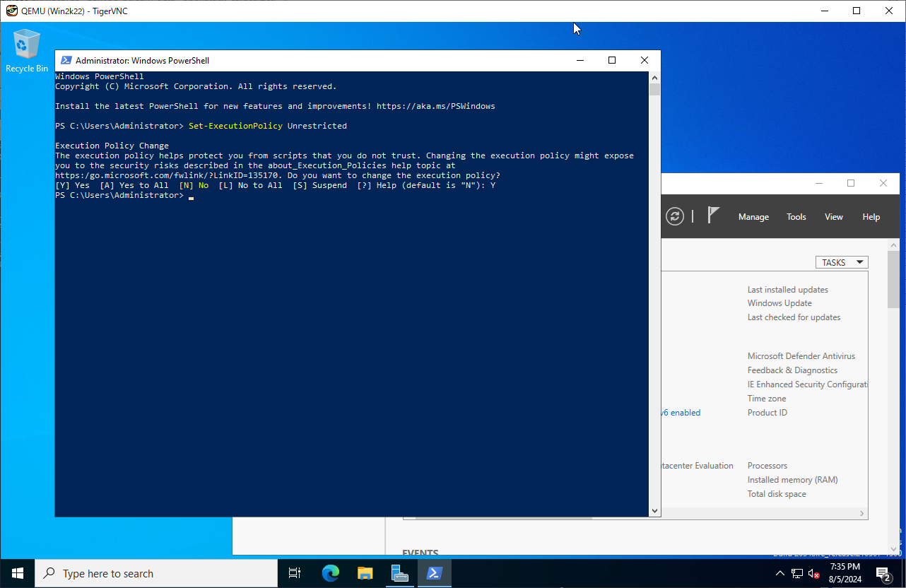Open the Server Manager notifications flag

tap(713, 216)
